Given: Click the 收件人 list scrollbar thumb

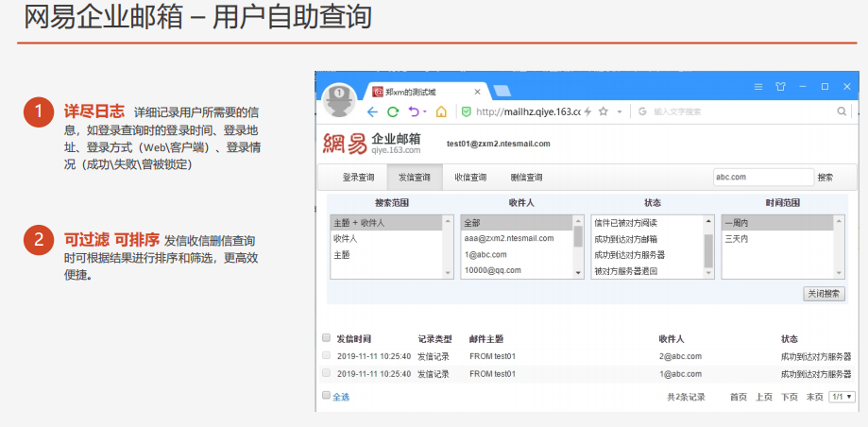Looking at the screenshot, I should (578, 235).
